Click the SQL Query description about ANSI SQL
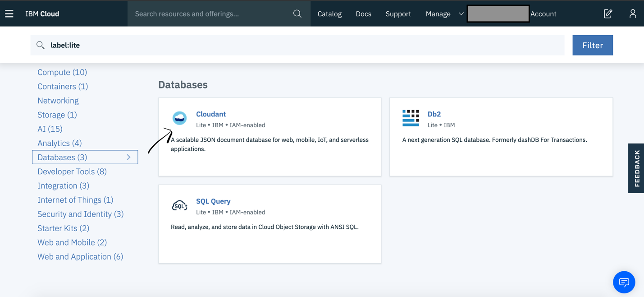 click(265, 227)
